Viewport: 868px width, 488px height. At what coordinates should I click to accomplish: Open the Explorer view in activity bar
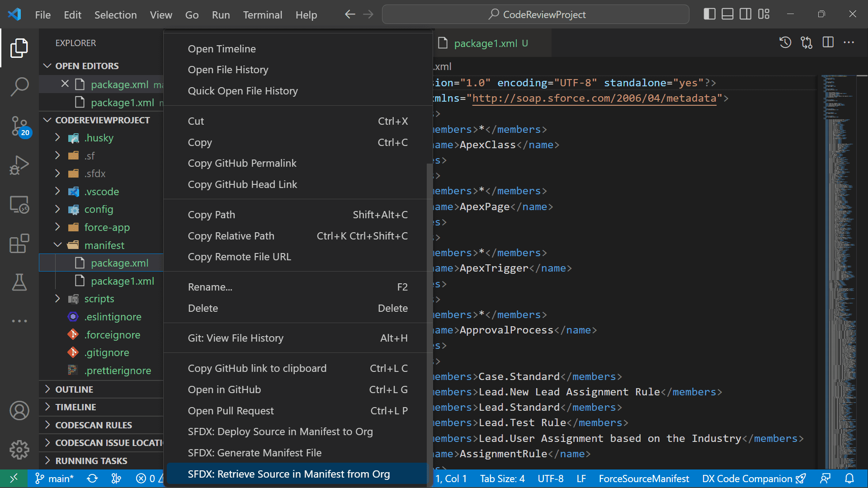tap(19, 48)
